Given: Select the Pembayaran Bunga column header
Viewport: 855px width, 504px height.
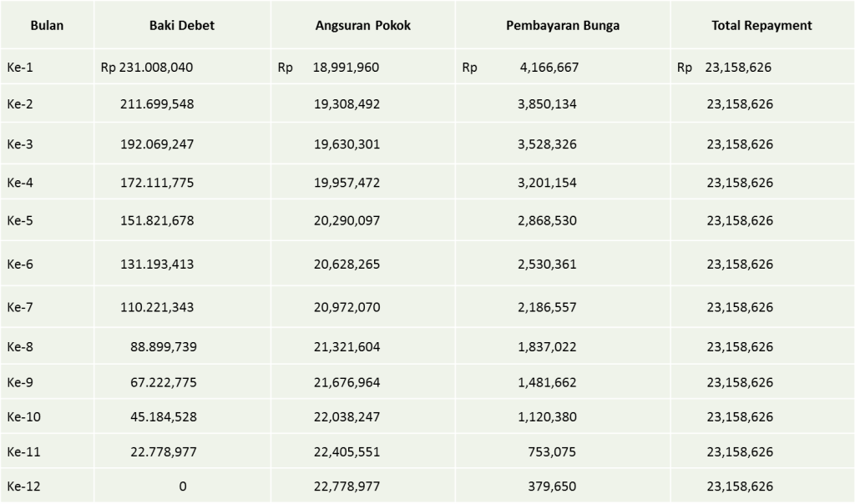Looking at the screenshot, I should point(563,25).
